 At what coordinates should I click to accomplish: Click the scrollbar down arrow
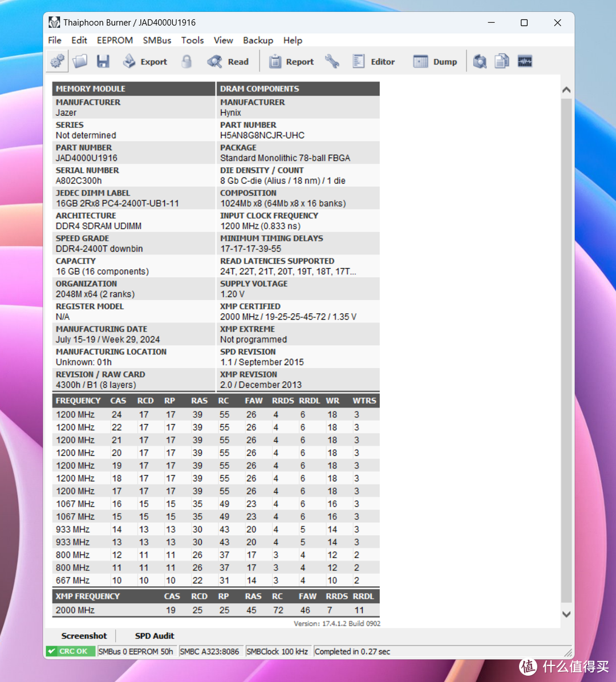point(566,614)
